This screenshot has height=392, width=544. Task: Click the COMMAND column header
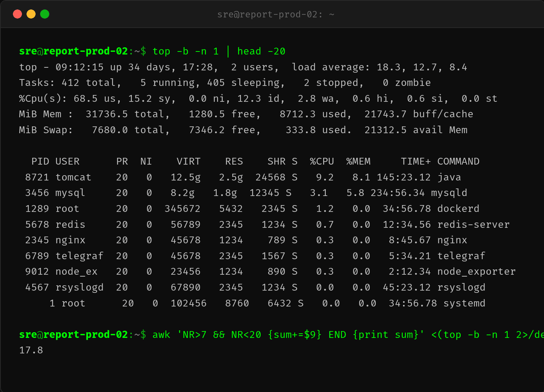(x=458, y=162)
